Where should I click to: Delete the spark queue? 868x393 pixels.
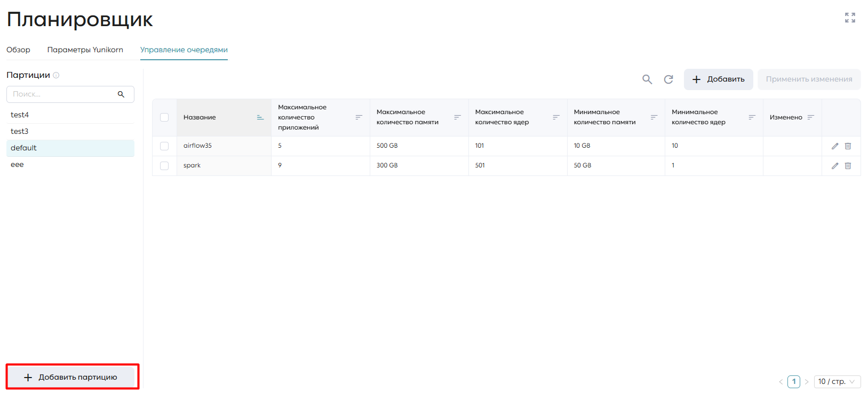pyautogui.click(x=848, y=166)
